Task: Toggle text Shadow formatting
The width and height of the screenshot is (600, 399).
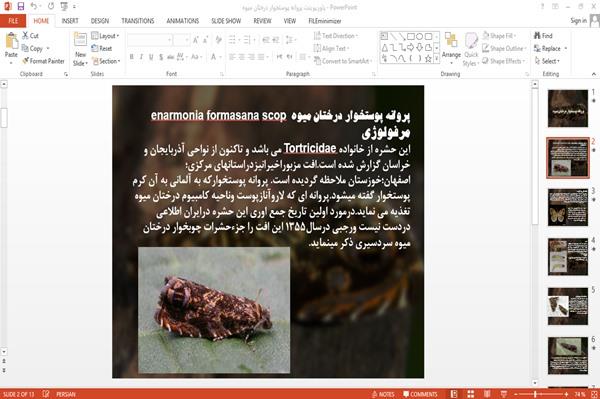Action: pyautogui.click(x=161, y=57)
